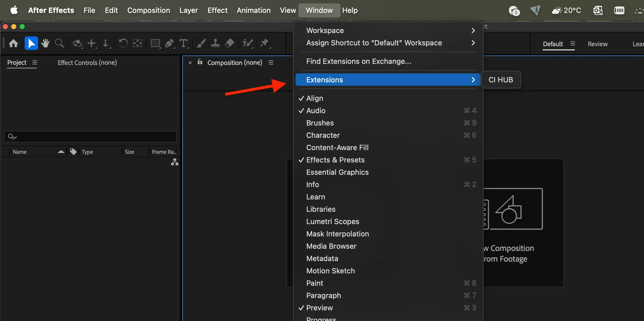Uncheck the Effects & Presets panel item
Image resolution: width=644 pixels, height=321 pixels.
pos(388,160)
